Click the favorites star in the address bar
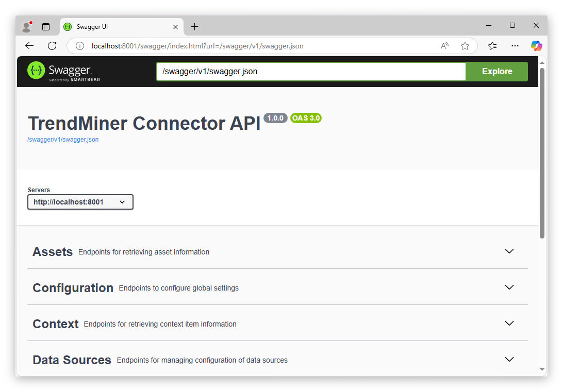Screen dimensions: 563x392 [465, 46]
